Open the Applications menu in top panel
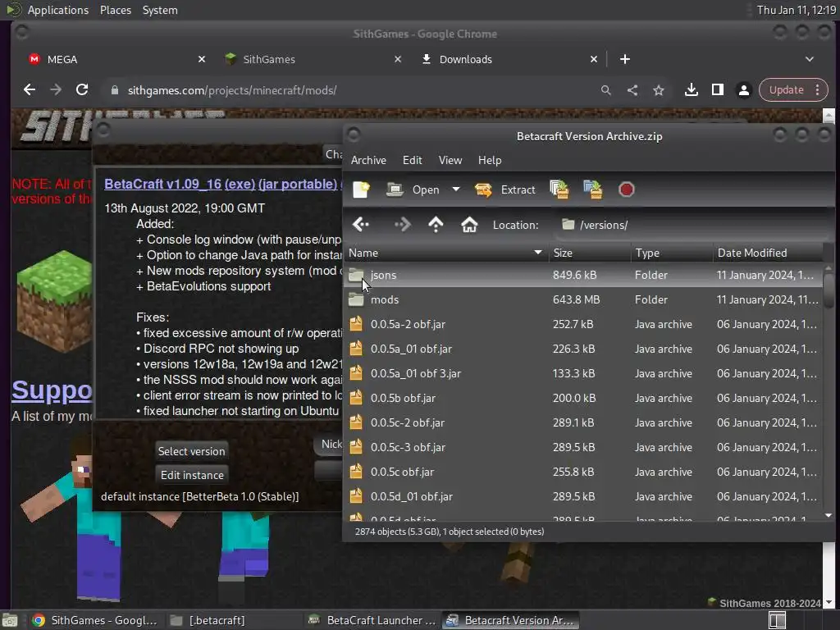Image resolution: width=840 pixels, height=630 pixels. [58, 10]
